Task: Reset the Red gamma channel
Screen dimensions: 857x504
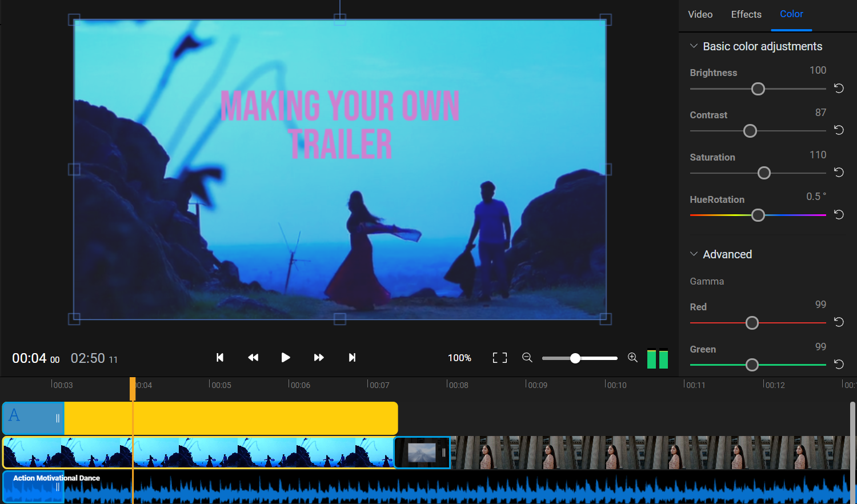Action: coord(839,322)
